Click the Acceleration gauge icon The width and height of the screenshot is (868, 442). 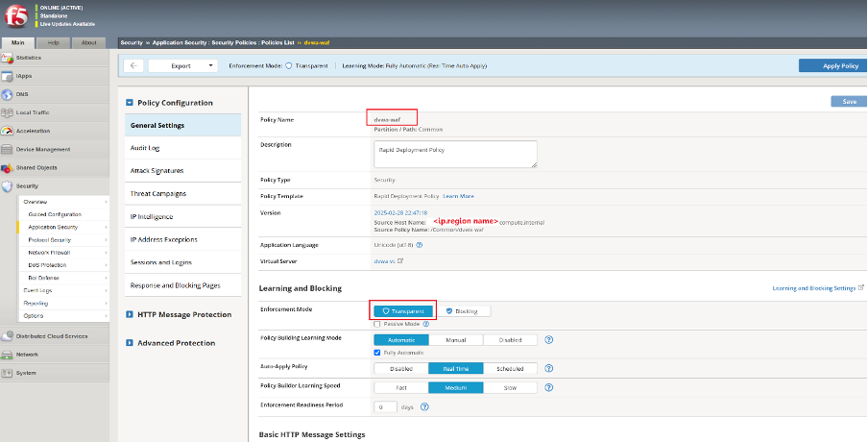tap(8, 131)
